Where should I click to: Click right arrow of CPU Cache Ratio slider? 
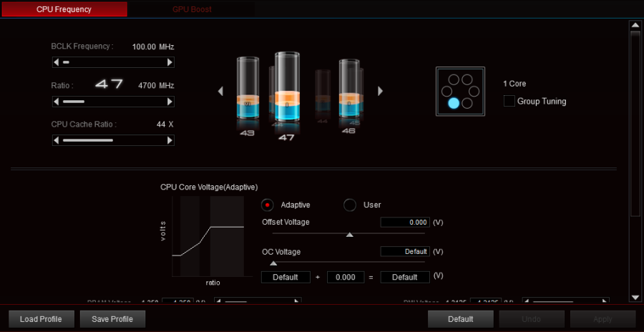(x=170, y=140)
